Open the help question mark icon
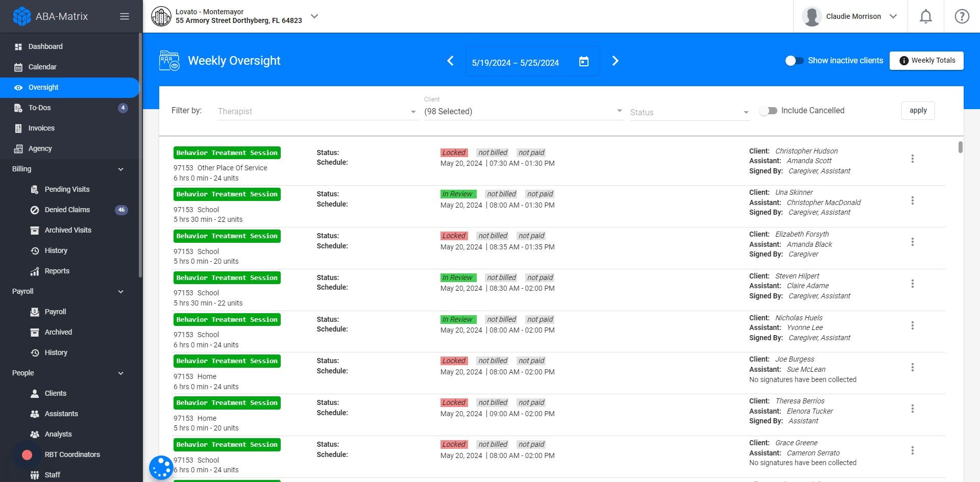980x482 pixels. 962,16
